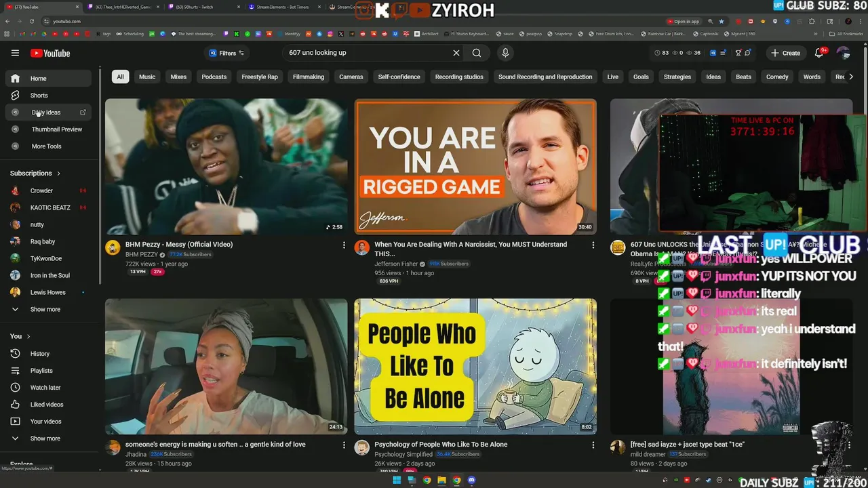Select the Mixes chip
Image resolution: width=868 pixels, height=488 pixels.
[x=178, y=77]
